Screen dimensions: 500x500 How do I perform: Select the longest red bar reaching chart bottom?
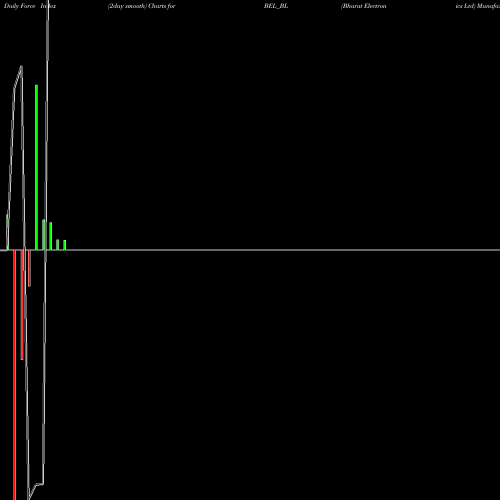pos(15,375)
